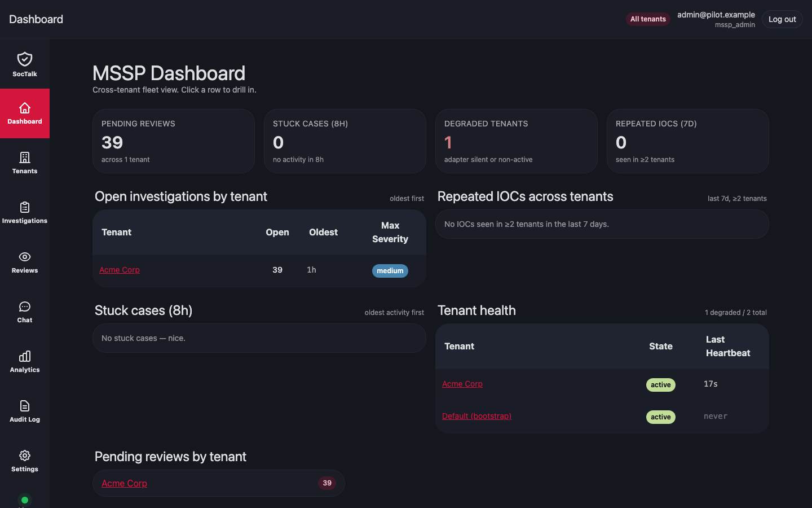Click the Stuck Cases (8h) card

pos(345,141)
